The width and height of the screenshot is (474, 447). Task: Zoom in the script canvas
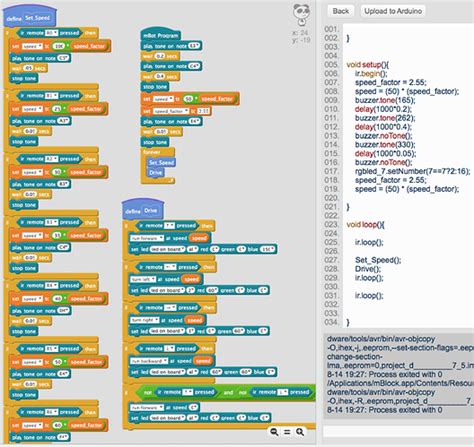(x=300, y=432)
